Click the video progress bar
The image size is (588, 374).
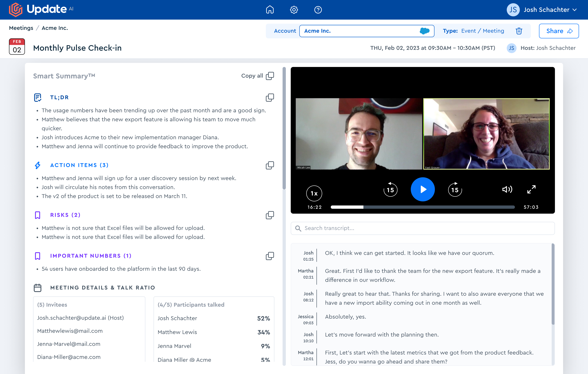422,207
